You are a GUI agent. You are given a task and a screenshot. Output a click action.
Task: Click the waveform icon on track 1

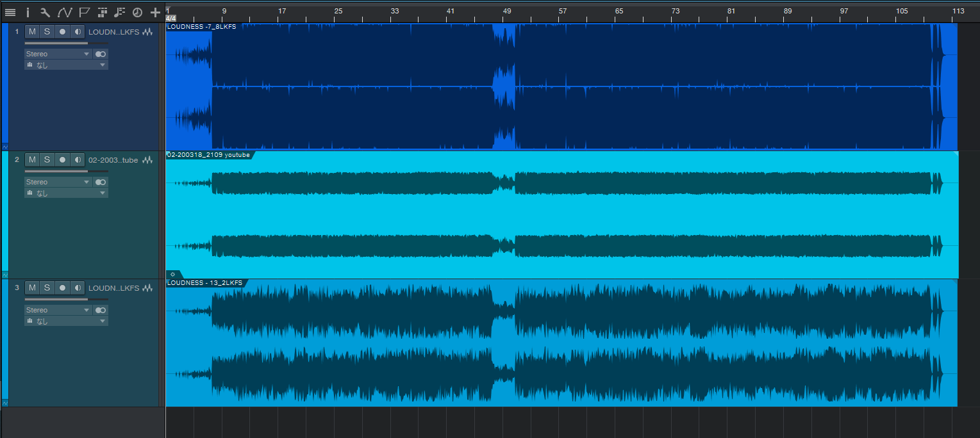[x=148, y=32]
